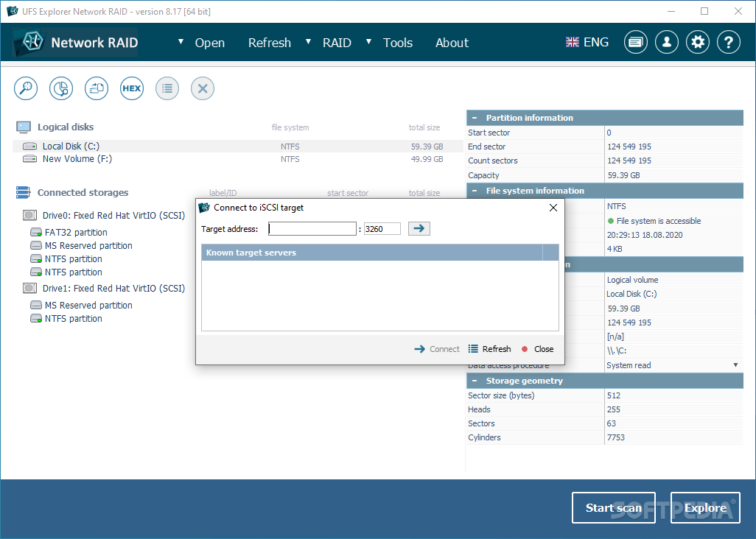The image size is (756, 539).
Task: Click Close in the iSCSI dialog
Action: pos(538,349)
